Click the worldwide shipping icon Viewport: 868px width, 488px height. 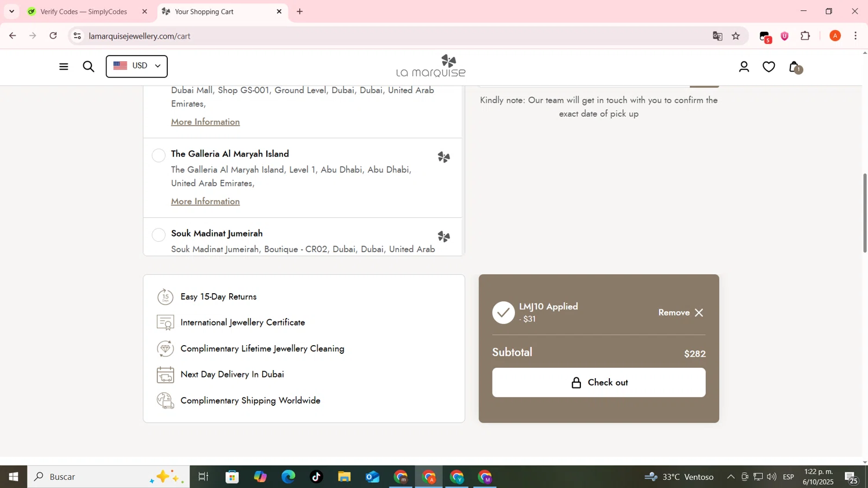pyautogui.click(x=165, y=401)
